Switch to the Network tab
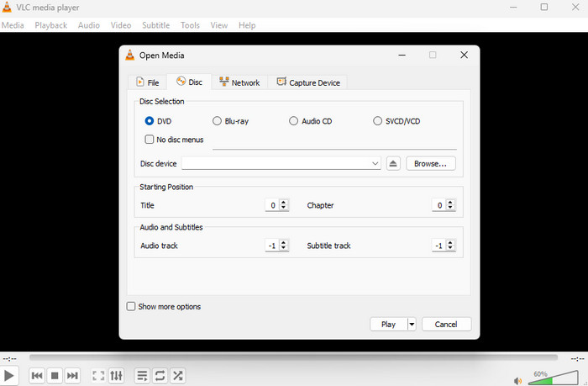This screenshot has width=588, height=386. 239,82
